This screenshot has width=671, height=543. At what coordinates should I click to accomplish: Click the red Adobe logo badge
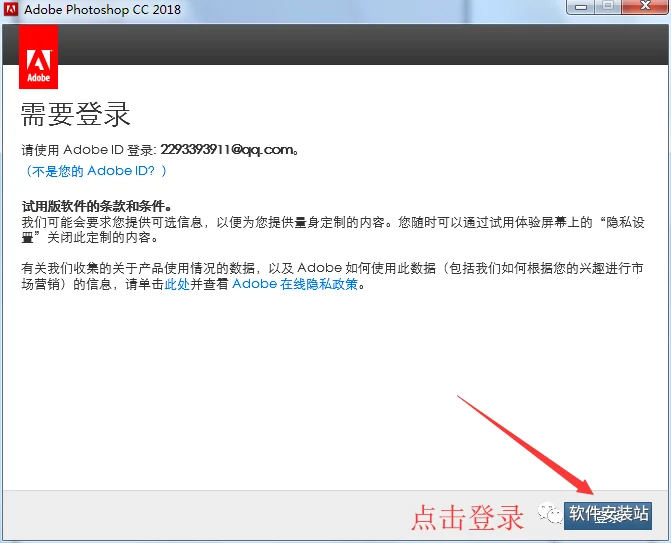(39, 57)
